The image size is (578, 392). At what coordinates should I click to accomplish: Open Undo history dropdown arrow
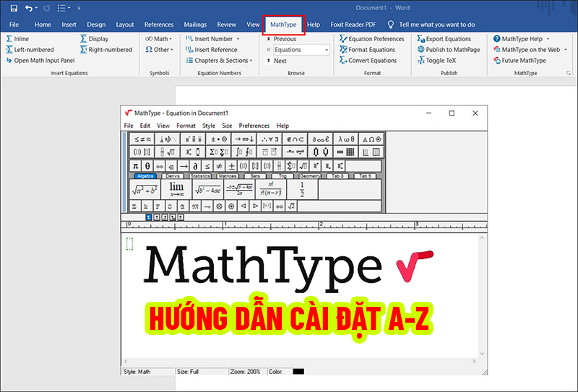36,8
